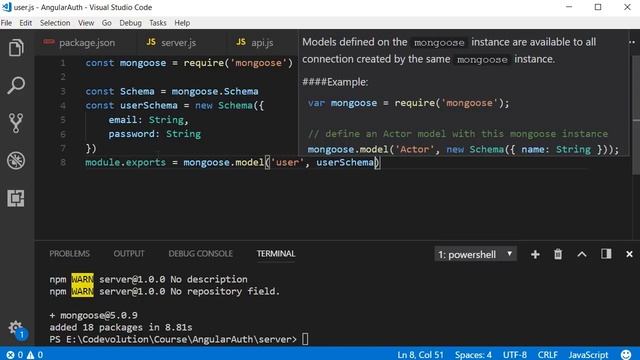Open the powershell terminal selector dropdown
The image size is (640, 360).
(476, 254)
